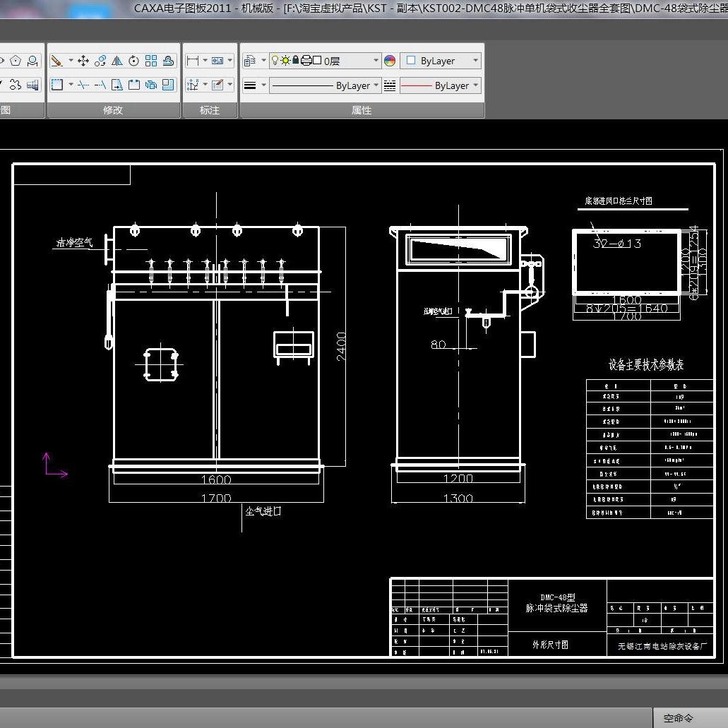Screen dimensions: 728x728
Task: Select the Break bracket-shaped tool
Action: click(x=133, y=85)
